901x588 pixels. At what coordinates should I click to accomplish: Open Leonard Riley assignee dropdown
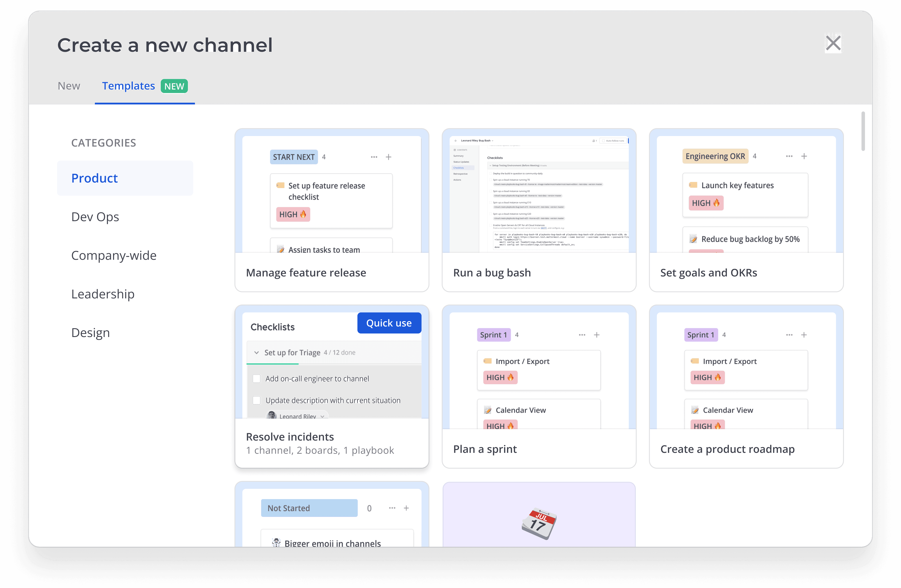pyautogui.click(x=322, y=416)
